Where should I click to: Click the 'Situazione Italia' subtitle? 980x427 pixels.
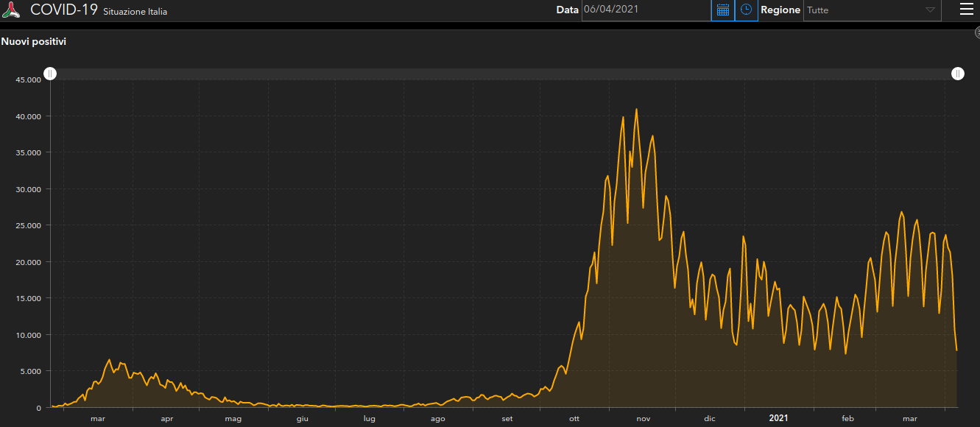135,12
